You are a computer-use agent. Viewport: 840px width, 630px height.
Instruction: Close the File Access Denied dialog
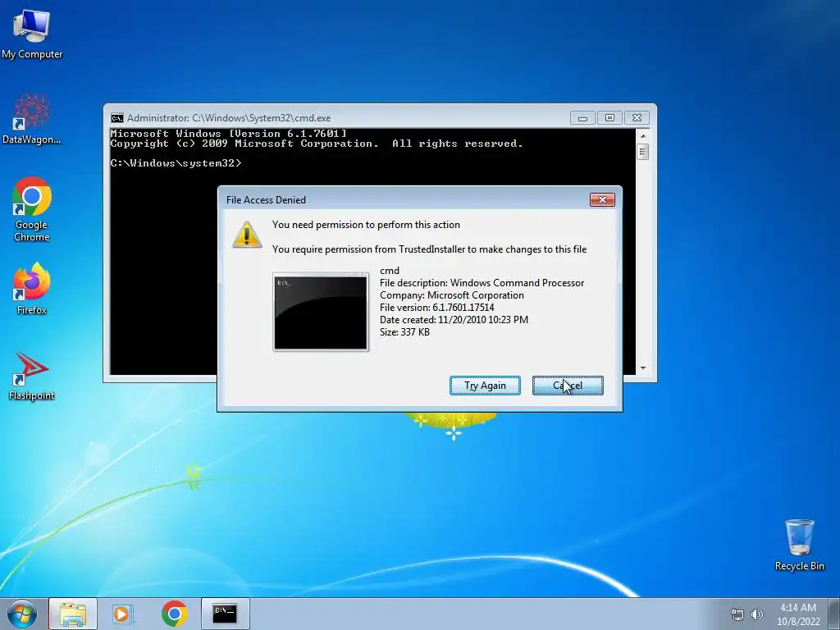(602, 200)
